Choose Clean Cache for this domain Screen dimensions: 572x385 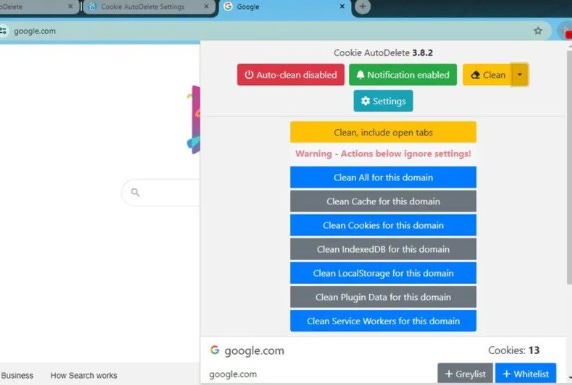pyautogui.click(x=383, y=201)
